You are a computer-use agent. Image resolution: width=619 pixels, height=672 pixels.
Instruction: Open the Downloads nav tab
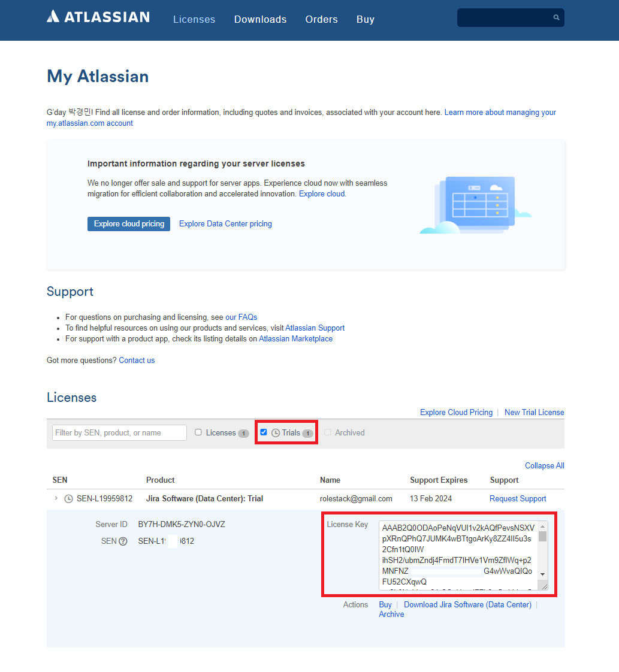pos(260,19)
